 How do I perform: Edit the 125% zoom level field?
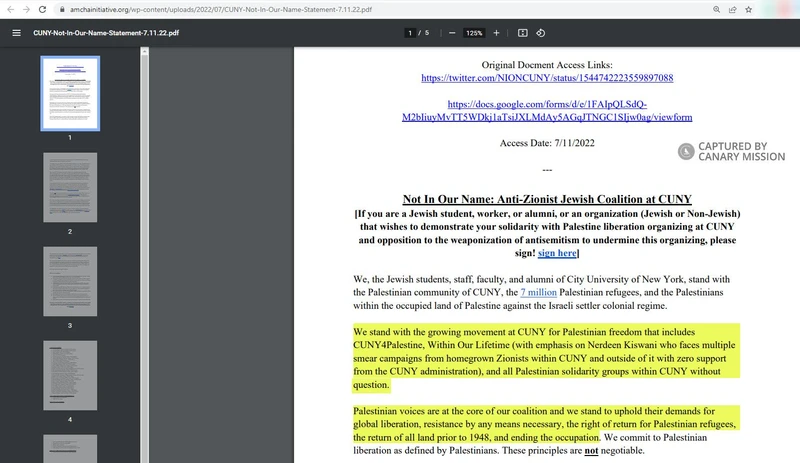click(474, 33)
